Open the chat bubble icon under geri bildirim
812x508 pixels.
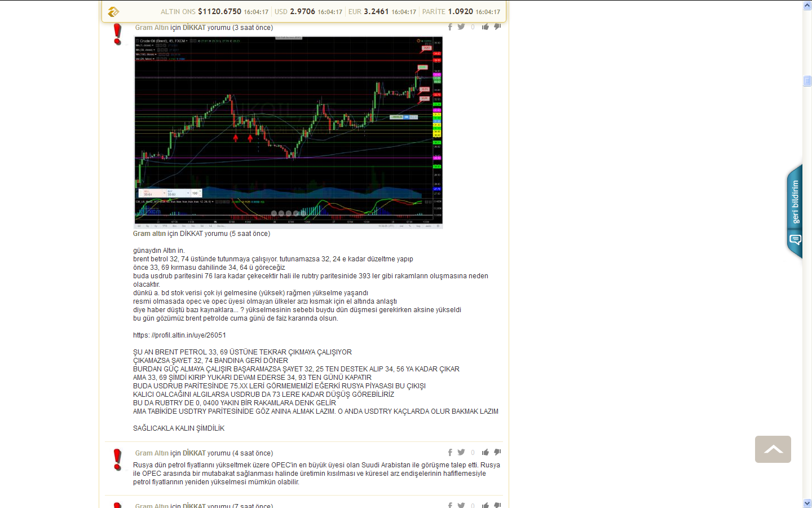tap(795, 240)
